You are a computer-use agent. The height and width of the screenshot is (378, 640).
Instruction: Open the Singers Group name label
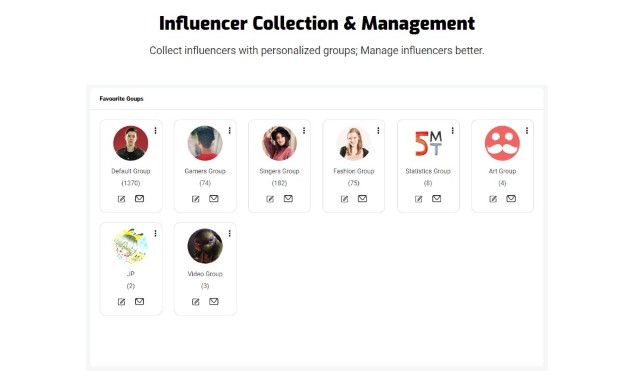[279, 171]
